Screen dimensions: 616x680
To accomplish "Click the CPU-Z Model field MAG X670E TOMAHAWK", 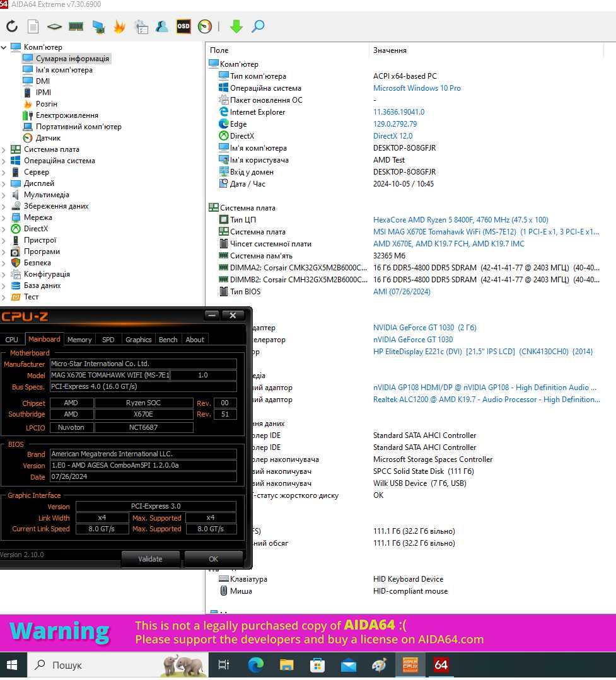I will tap(110, 375).
